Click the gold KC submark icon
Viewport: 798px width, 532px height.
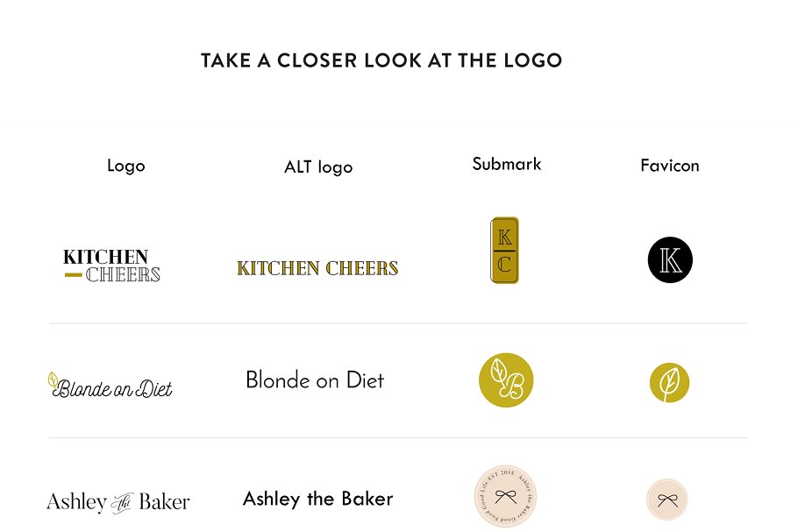504,250
